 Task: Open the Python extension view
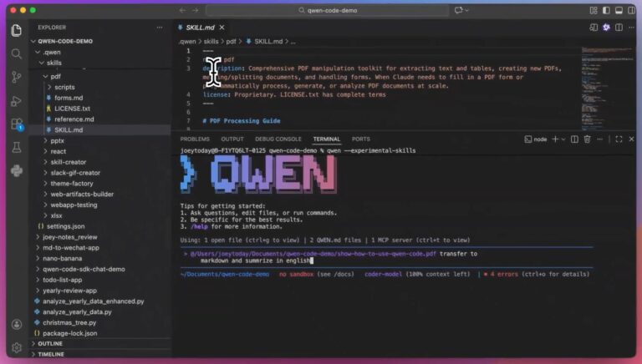coord(17,170)
